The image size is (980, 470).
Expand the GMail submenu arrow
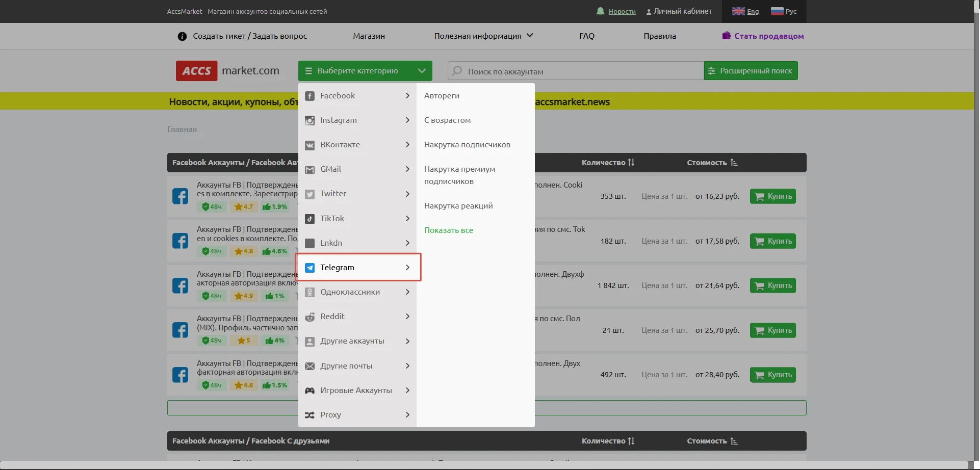pos(407,169)
